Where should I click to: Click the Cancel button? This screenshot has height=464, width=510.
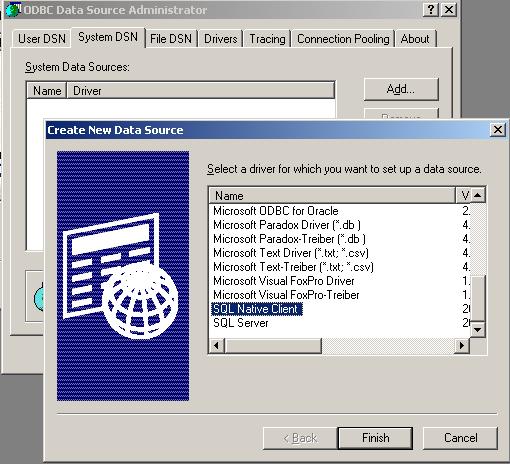pyautogui.click(x=460, y=438)
